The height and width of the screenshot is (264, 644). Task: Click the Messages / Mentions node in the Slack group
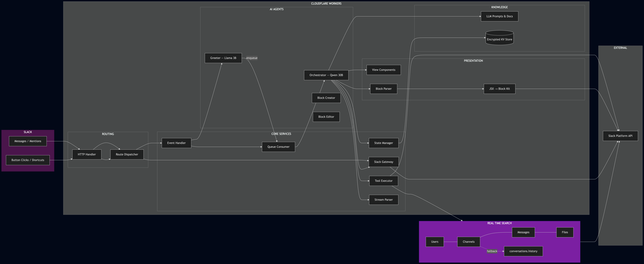click(x=28, y=141)
